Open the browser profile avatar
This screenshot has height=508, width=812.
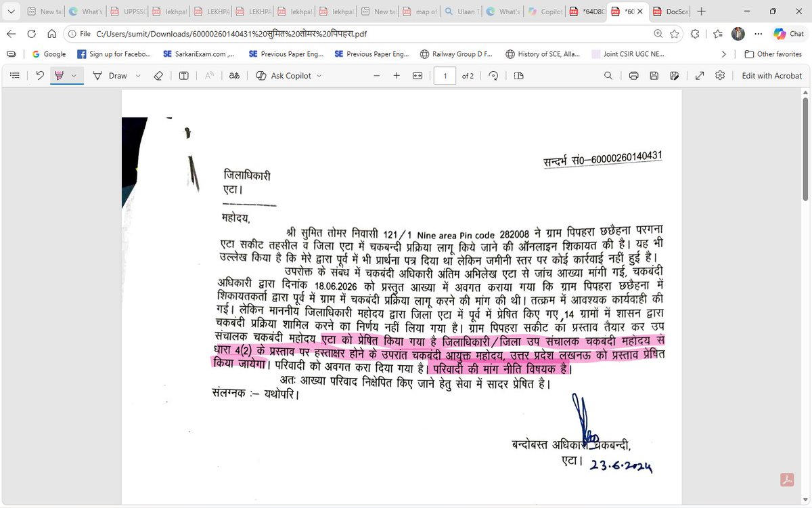[738, 33]
